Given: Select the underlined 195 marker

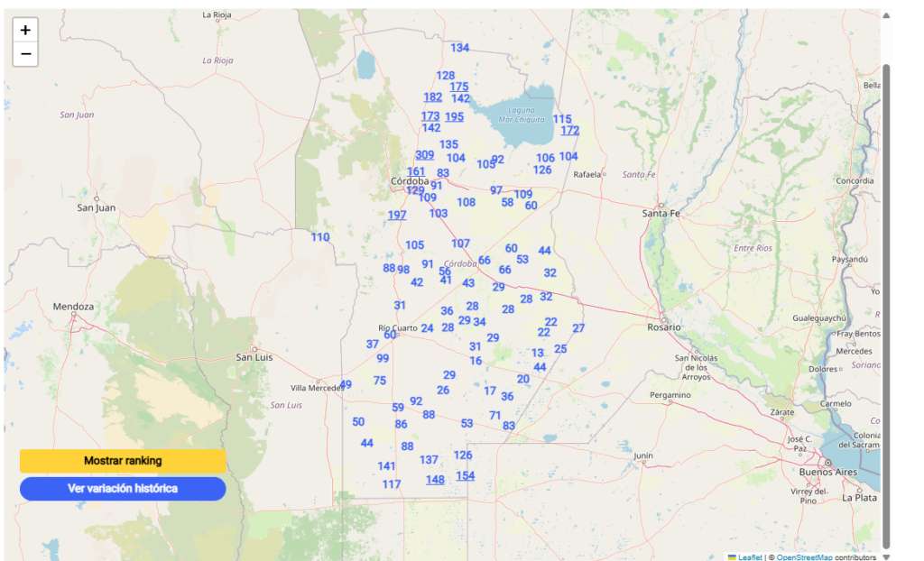Looking at the screenshot, I should pos(454,116).
